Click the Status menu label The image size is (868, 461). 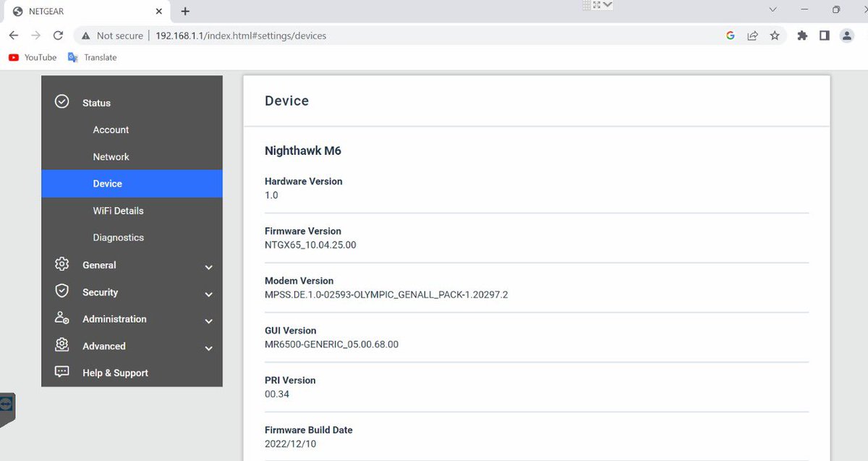tap(96, 103)
